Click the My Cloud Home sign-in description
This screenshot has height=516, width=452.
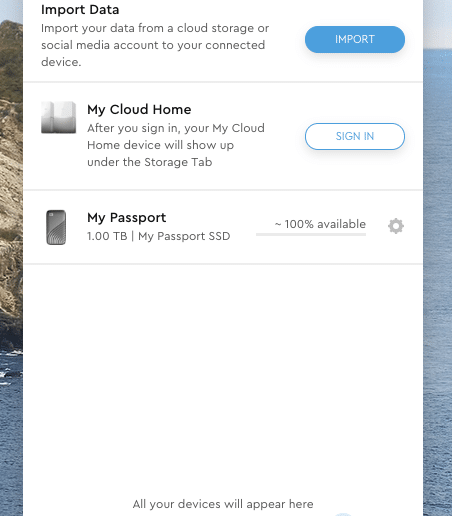pos(176,145)
